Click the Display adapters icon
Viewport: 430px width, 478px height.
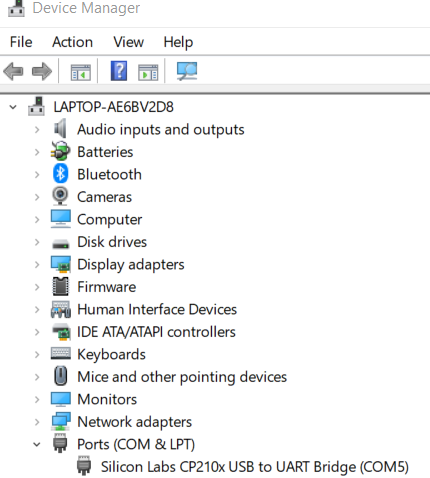tap(61, 264)
